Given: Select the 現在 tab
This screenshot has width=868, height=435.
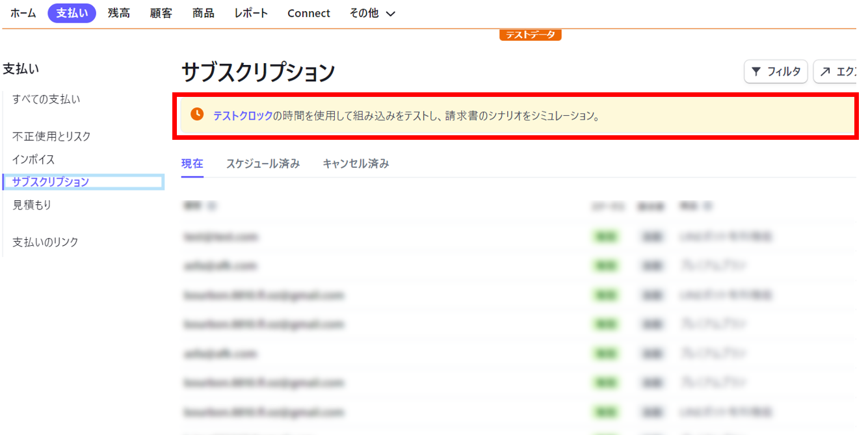Looking at the screenshot, I should point(191,163).
